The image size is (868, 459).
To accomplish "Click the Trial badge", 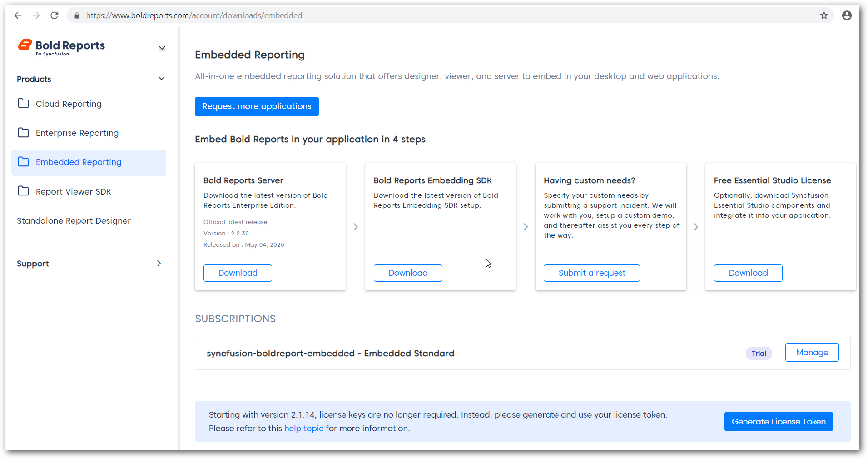I will click(x=759, y=354).
